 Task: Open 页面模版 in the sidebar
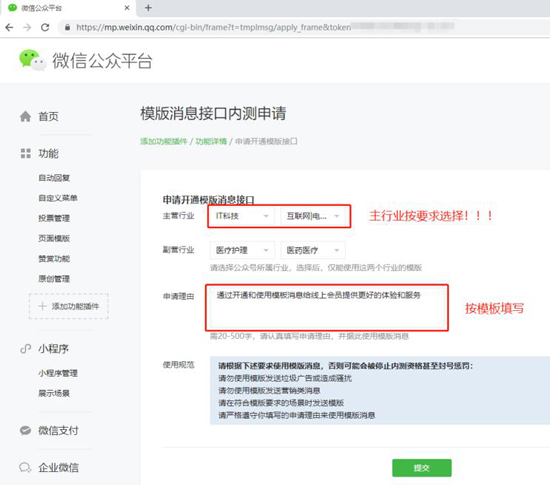(54, 238)
